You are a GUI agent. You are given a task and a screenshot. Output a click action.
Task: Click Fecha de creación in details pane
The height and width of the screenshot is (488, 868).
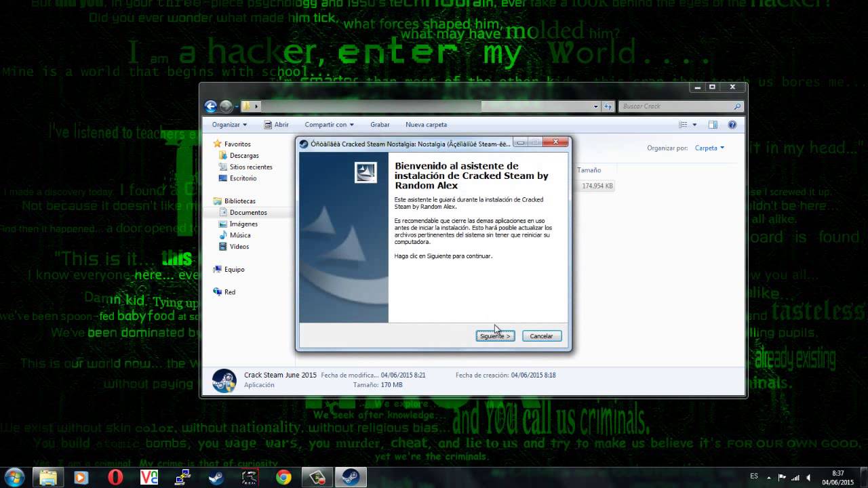point(505,375)
